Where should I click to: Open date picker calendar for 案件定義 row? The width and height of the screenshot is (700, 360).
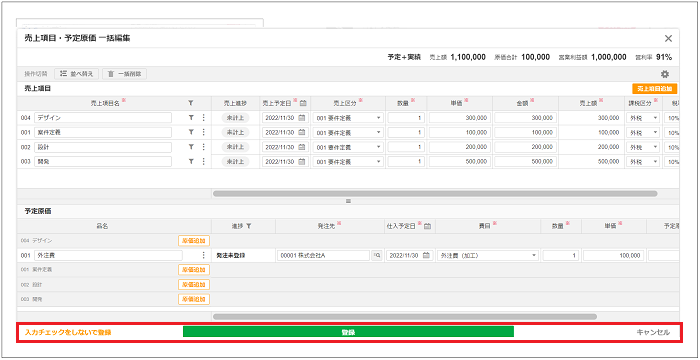click(x=301, y=132)
